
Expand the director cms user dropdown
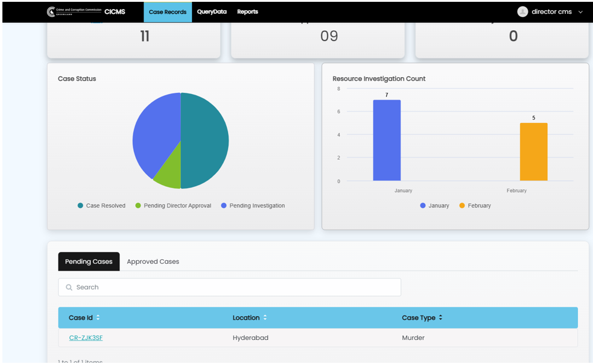(x=580, y=12)
